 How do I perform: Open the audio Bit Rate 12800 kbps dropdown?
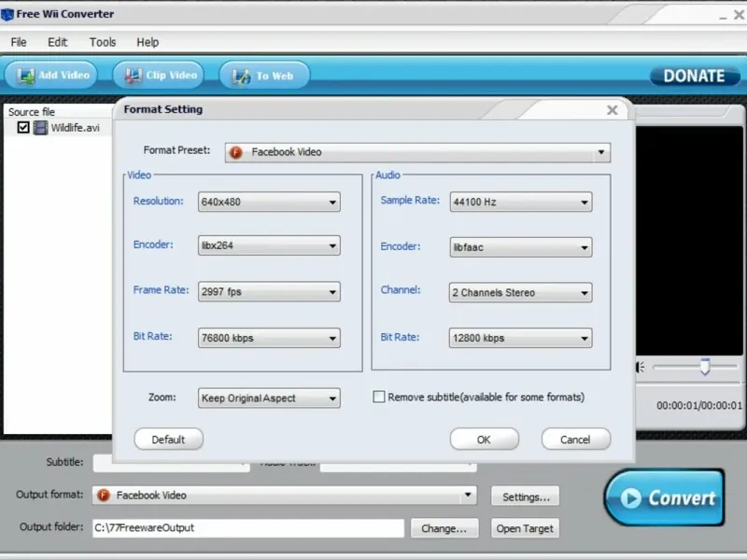[x=521, y=338]
